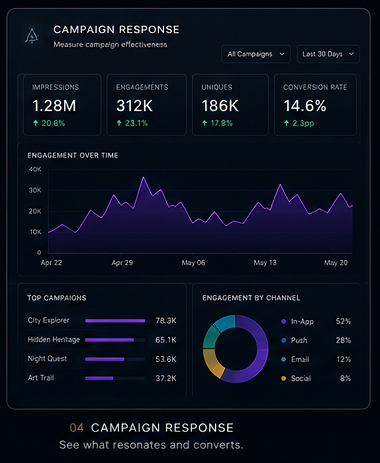This screenshot has width=380, height=463.
Task: Click the purple segment of the donut chart
Action: [x=262, y=350]
